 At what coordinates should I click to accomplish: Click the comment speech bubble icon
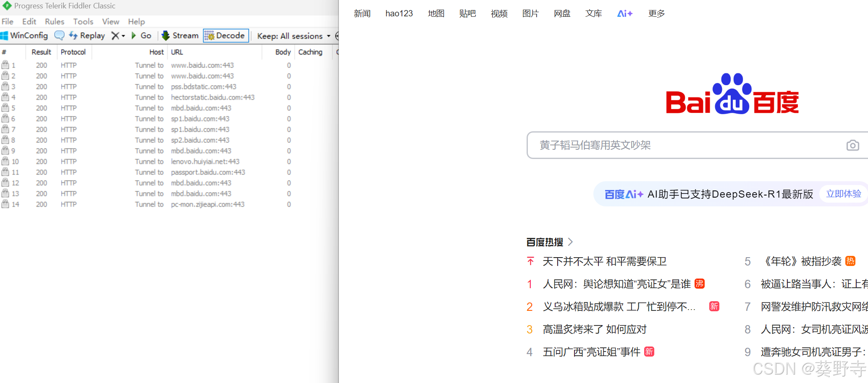point(60,36)
